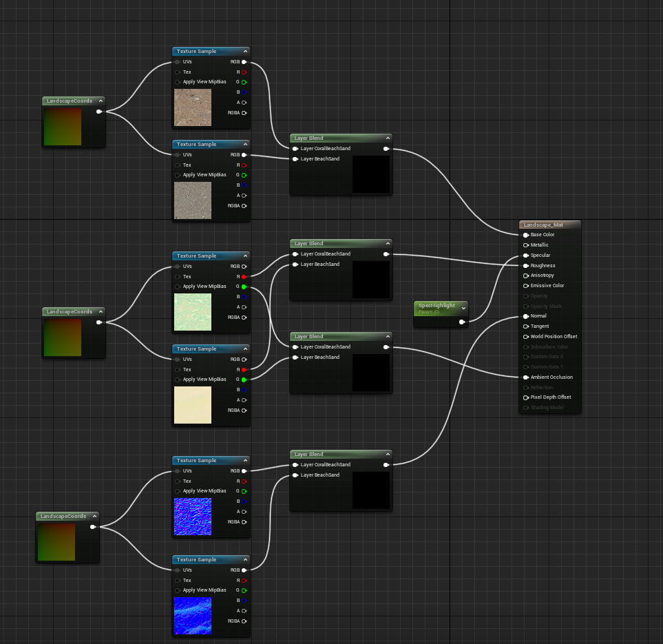
Task: Click the pale green texture preview thumbnail
Action: [x=193, y=312]
